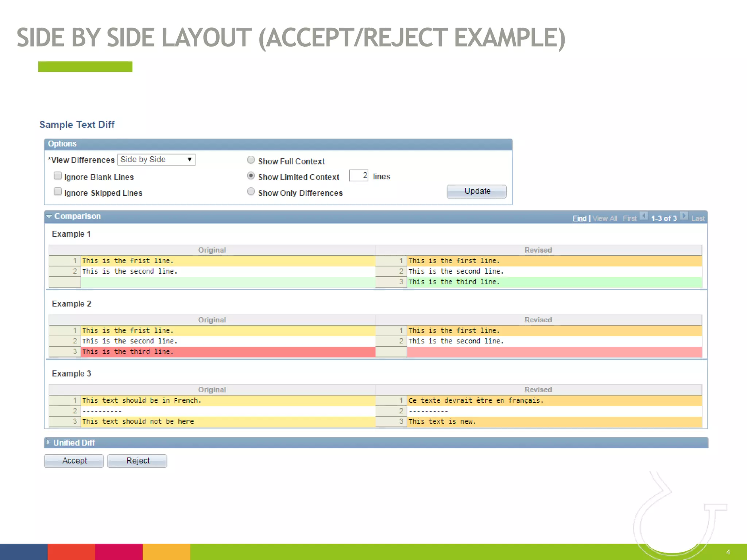Expand the Unified Diff section
Screen dimensions: 747x560
click(48, 442)
